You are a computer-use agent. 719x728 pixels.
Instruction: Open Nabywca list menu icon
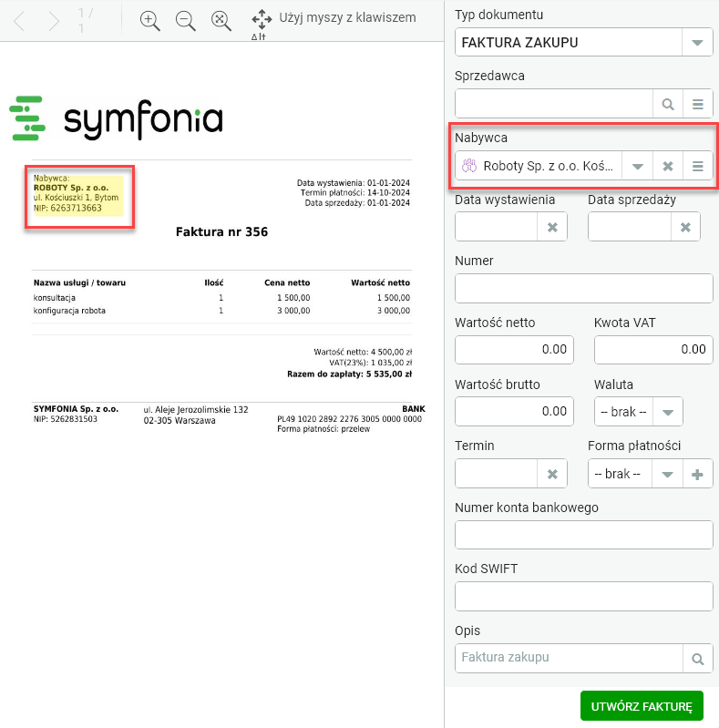(698, 166)
